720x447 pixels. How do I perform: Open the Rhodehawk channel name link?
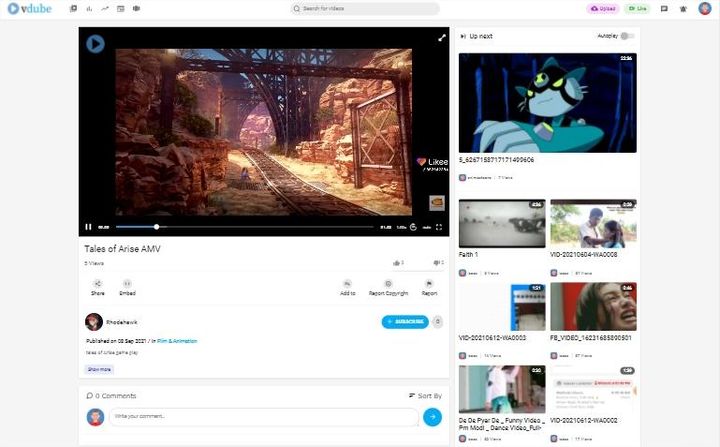(122, 323)
